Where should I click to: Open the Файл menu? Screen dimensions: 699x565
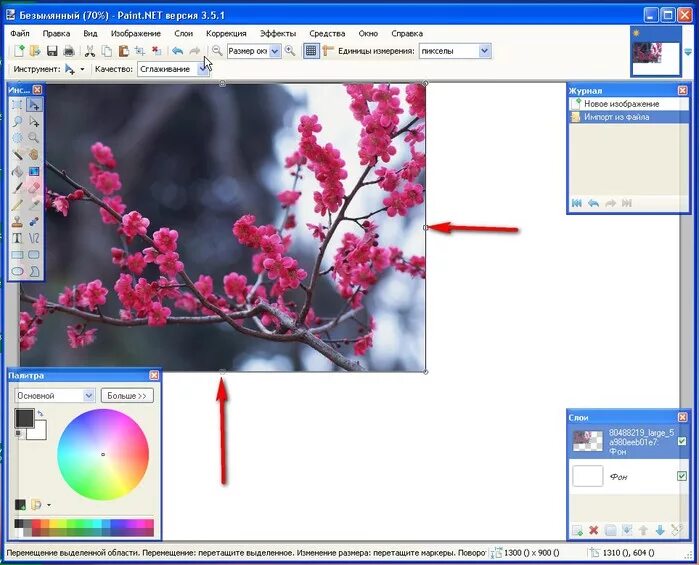pyautogui.click(x=20, y=33)
